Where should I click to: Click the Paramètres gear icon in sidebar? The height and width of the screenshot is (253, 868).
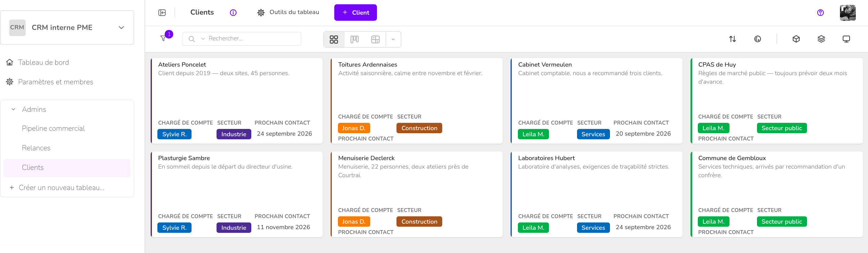tap(10, 82)
